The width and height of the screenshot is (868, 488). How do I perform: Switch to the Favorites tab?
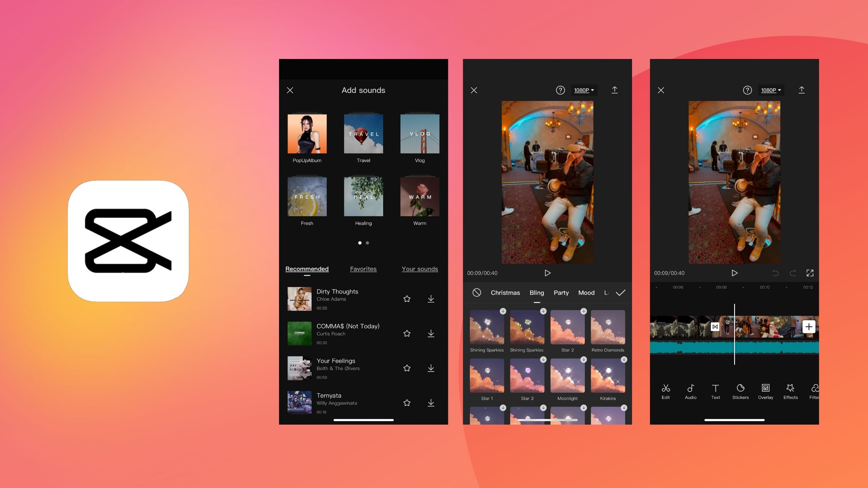pyautogui.click(x=363, y=269)
